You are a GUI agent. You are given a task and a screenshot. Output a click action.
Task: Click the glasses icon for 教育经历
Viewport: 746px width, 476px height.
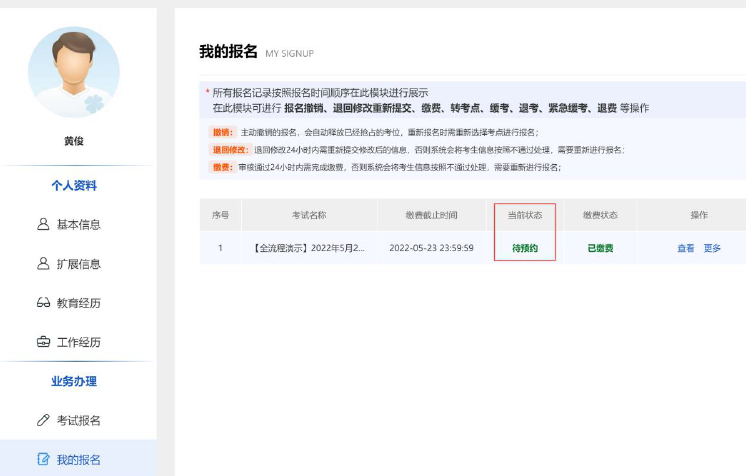(x=43, y=303)
